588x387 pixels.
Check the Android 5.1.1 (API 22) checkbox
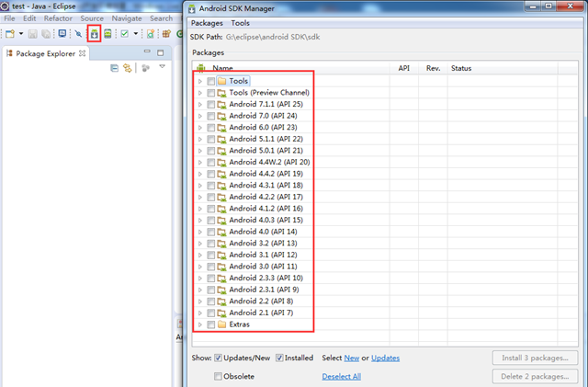(211, 139)
